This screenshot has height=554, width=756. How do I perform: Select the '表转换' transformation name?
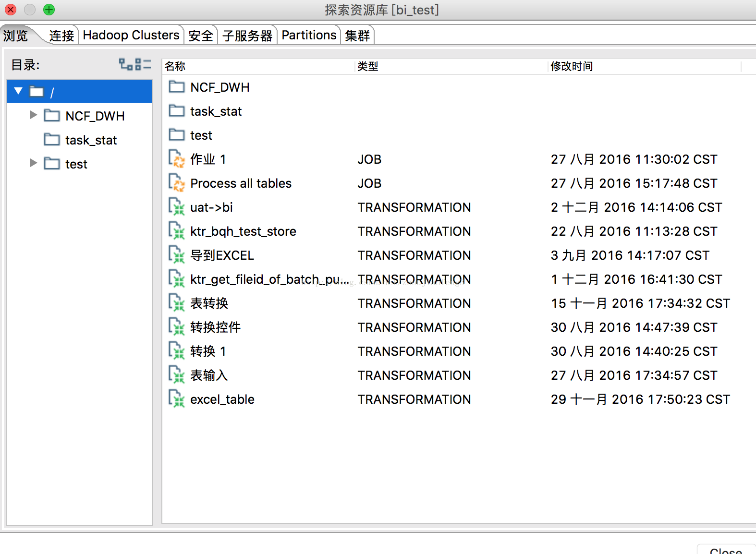[209, 303]
